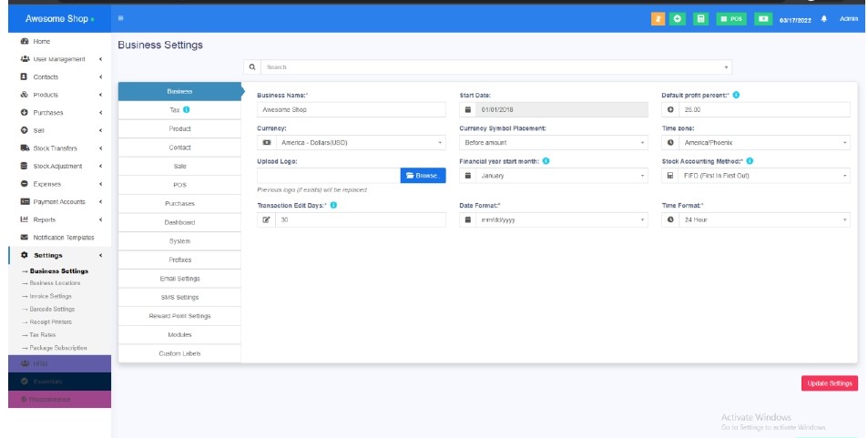This screenshot has width=868, height=438.
Task: Click info icon beside Default profit percent
Action: coord(736,95)
